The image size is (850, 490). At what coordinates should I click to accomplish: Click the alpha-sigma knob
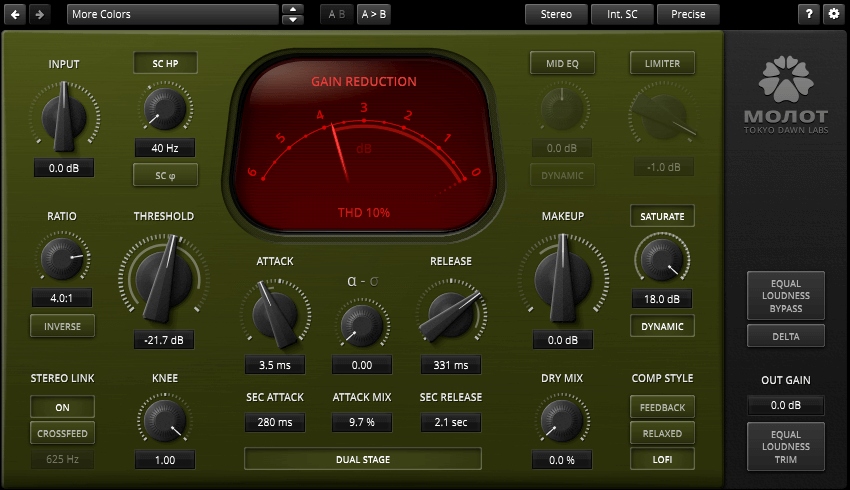pyautogui.click(x=362, y=325)
